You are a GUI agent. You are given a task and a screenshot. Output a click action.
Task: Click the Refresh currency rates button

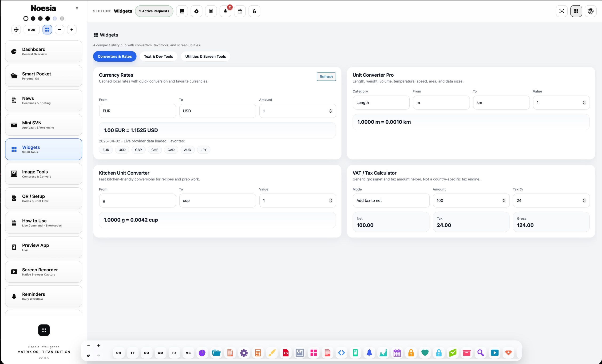[x=326, y=77]
